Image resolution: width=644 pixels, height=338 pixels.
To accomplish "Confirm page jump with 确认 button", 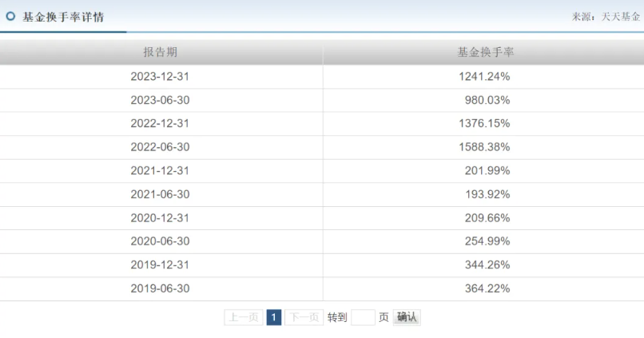I will [407, 317].
